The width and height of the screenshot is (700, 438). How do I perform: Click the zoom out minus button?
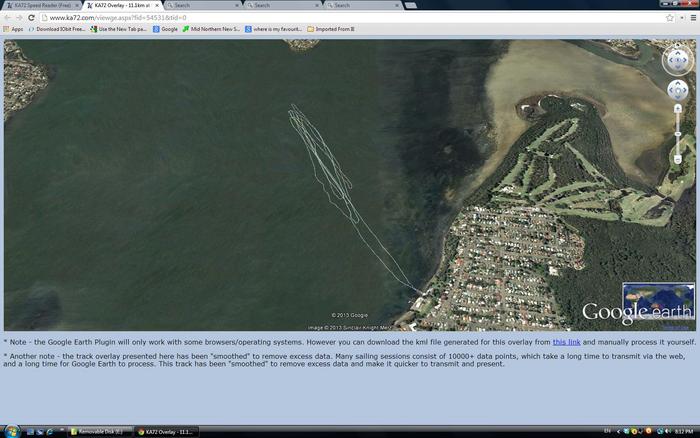pyautogui.click(x=677, y=159)
